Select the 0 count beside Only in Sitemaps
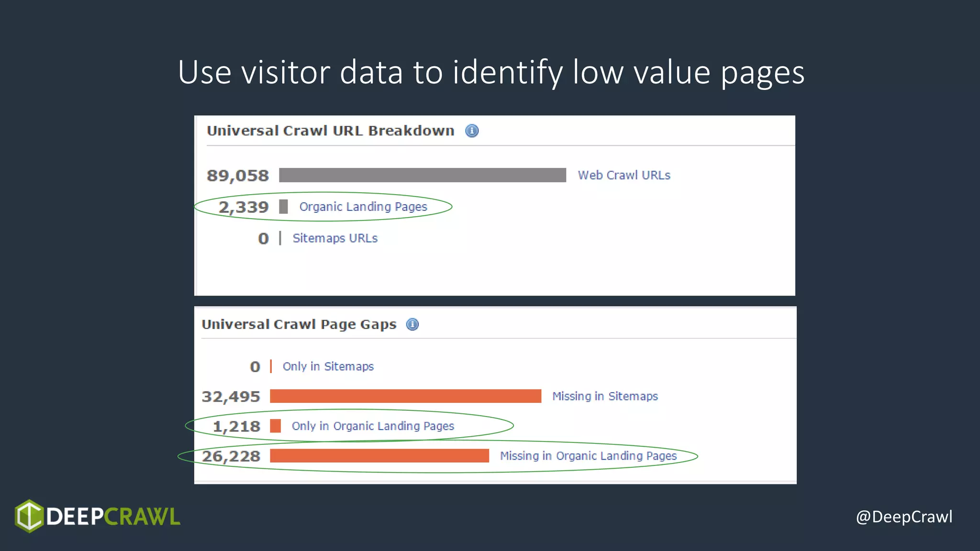Viewport: 980px width, 551px height. point(255,367)
